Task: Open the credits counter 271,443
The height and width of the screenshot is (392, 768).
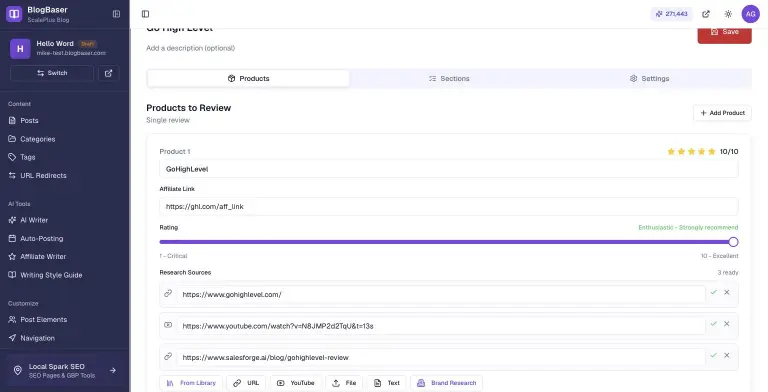Action: (x=671, y=14)
